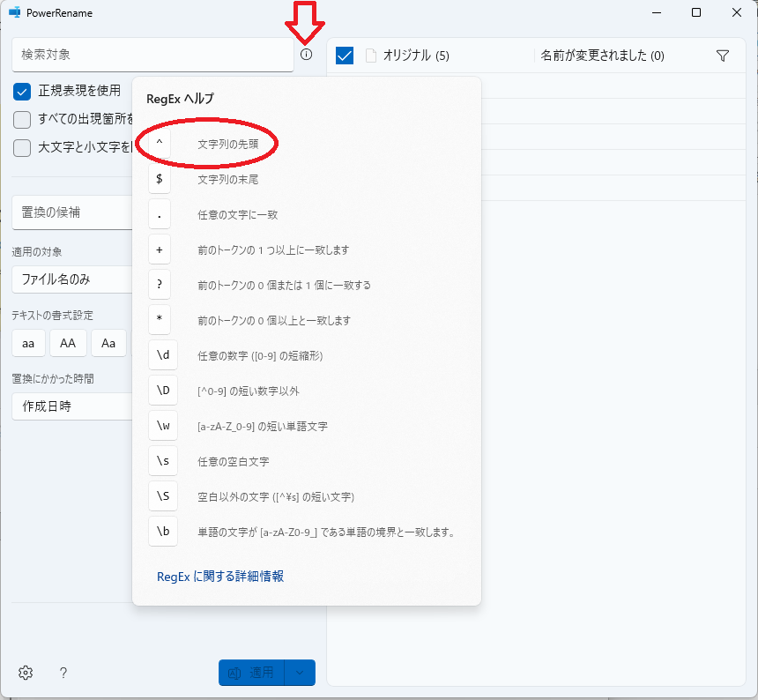The height and width of the screenshot is (700, 758).
Task: Open the RegEx に関する詳細情報 link
Action: (x=220, y=577)
